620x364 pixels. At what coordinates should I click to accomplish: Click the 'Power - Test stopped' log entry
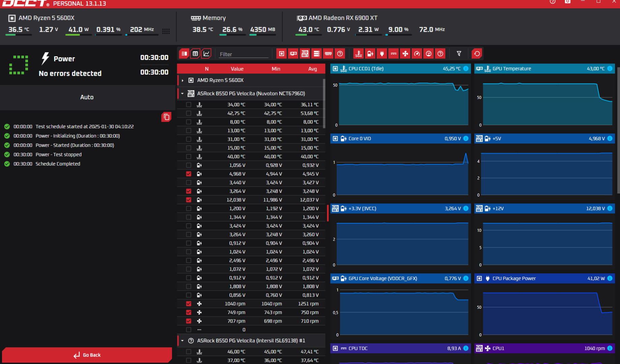tap(58, 154)
